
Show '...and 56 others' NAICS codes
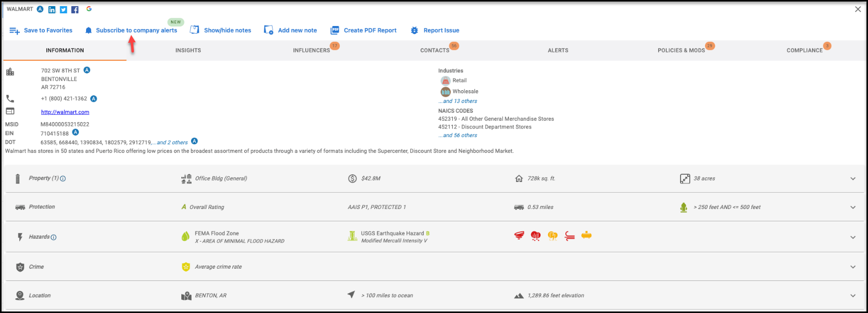[458, 135]
